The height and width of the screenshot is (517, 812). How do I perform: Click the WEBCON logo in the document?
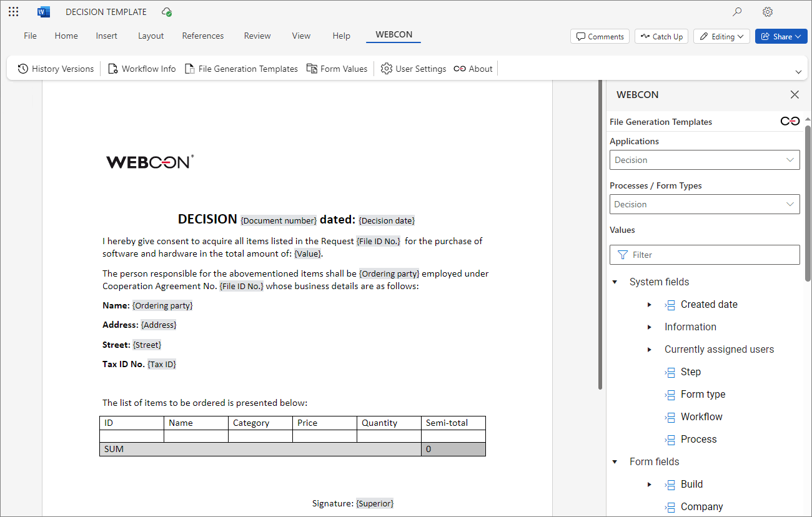(x=150, y=162)
